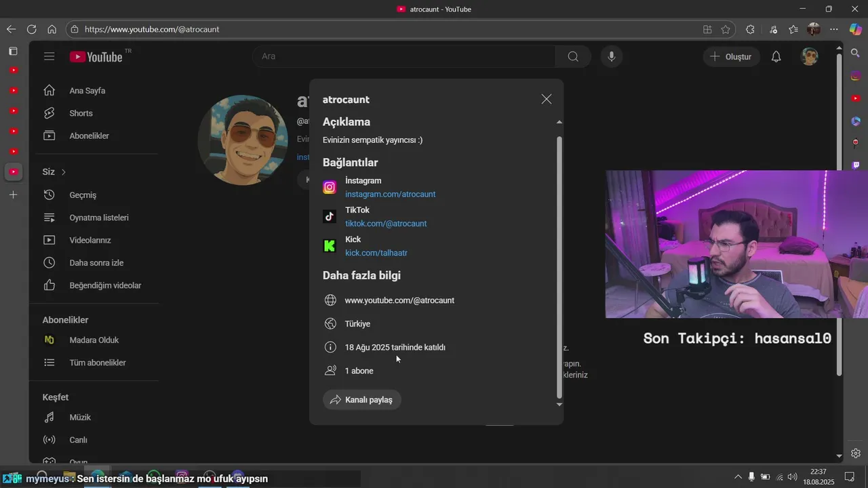This screenshot has height=488, width=868.
Task: Refresh the page with reload icon
Action: point(31,29)
